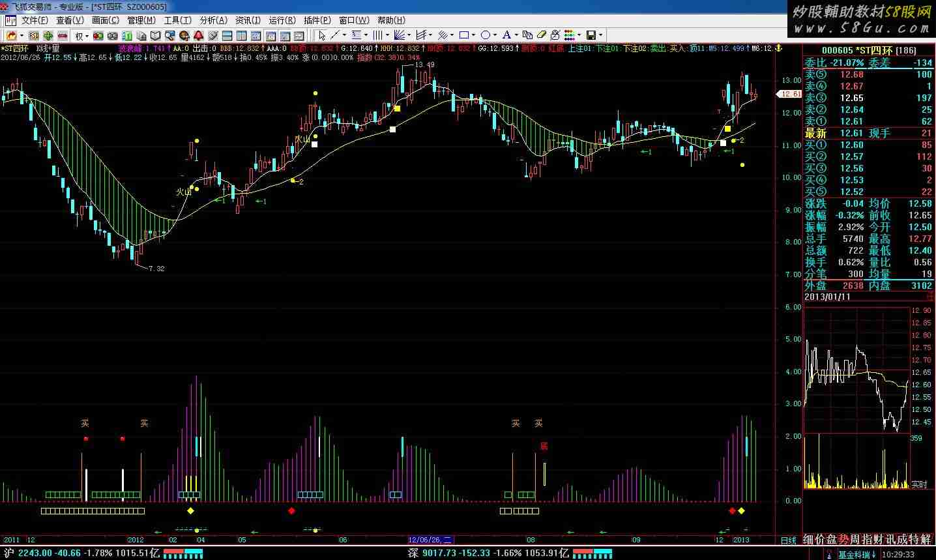Click the magnifier search window icon
Screen dimensions: 936x560
pos(169,35)
